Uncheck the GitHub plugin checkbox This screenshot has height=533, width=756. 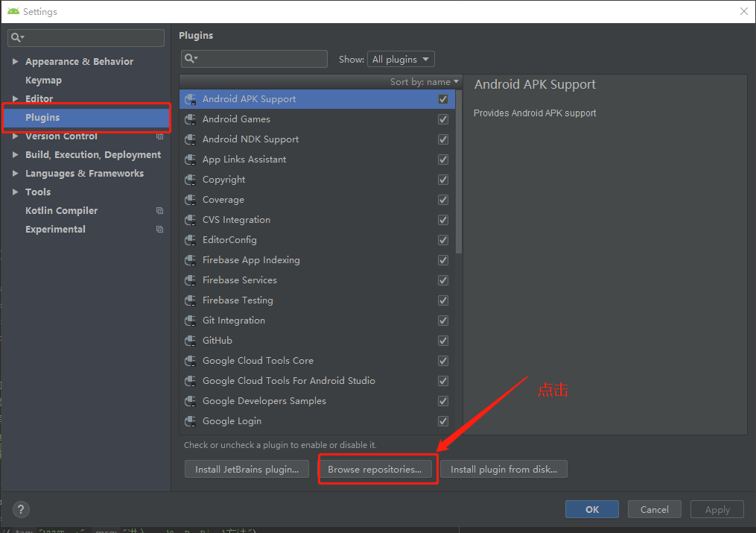coord(443,341)
